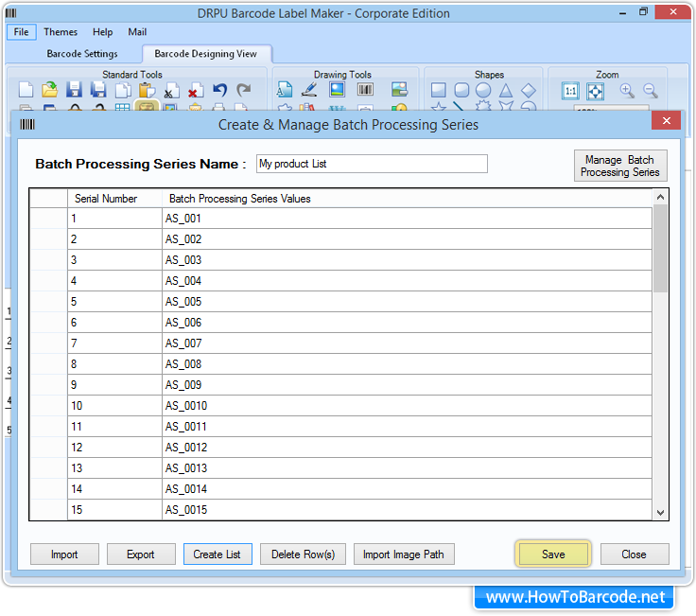Click the zoom in magnifier
Screen dimensions: 696x616
point(627,91)
